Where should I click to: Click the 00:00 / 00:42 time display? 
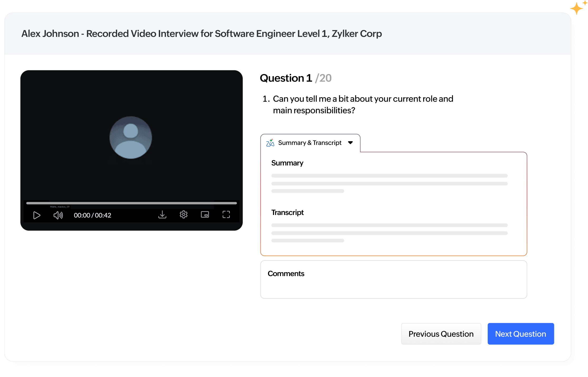point(92,215)
